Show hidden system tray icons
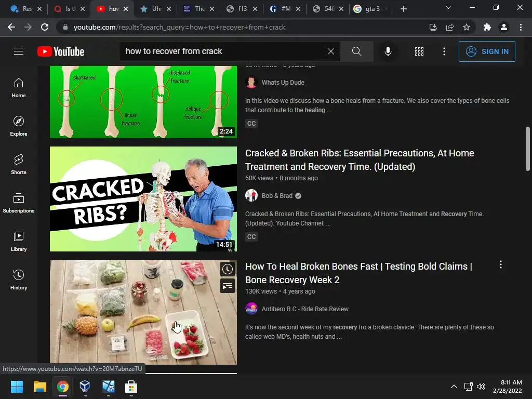Screen dimensions: 532x399 coord(454,387)
